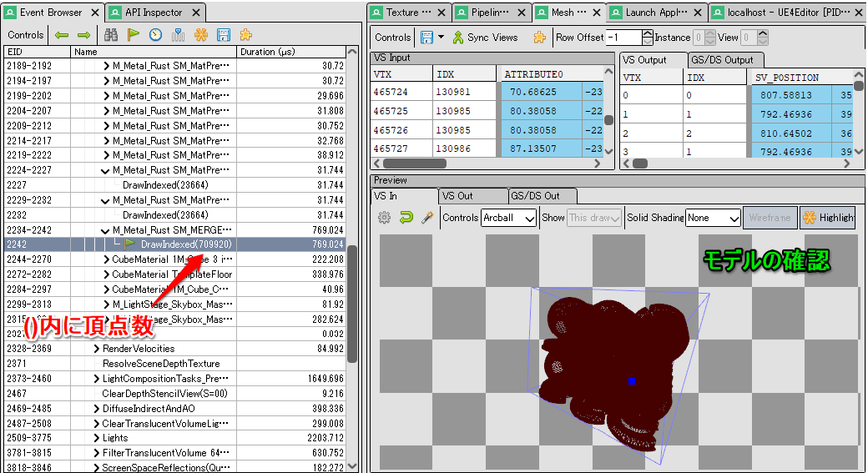
Task: Open dropdown arrow beside Mesh save icon
Action: click(442, 37)
